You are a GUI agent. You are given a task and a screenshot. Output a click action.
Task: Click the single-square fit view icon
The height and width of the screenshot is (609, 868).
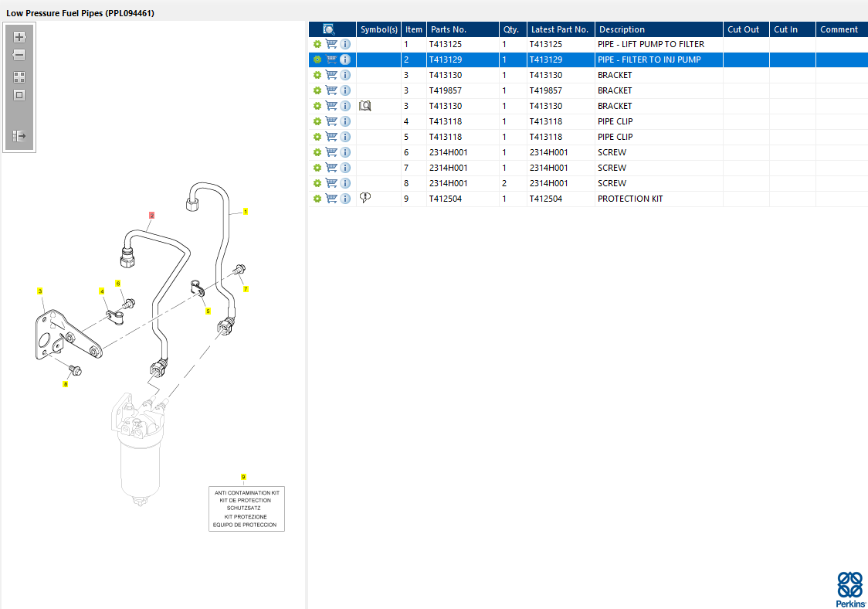point(19,95)
